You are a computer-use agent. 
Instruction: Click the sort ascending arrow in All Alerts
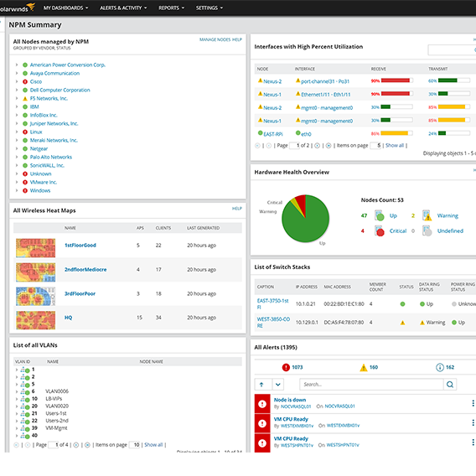261,385
